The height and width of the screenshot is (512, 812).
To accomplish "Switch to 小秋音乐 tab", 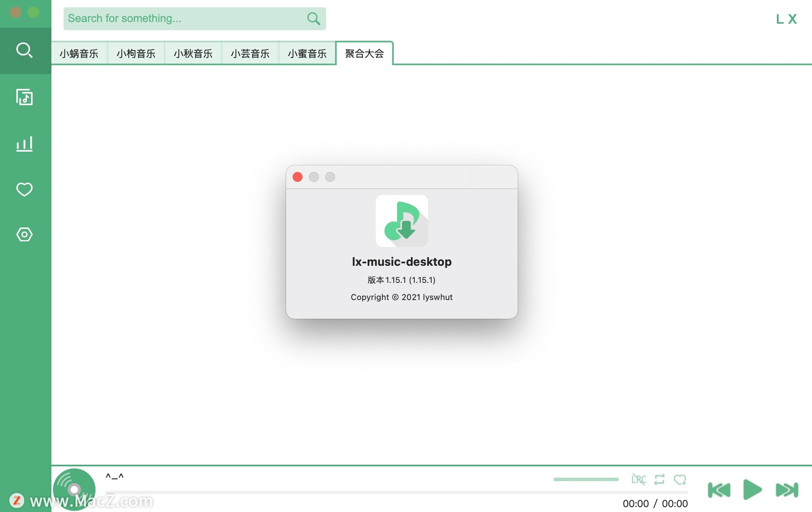I will pos(193,53).
